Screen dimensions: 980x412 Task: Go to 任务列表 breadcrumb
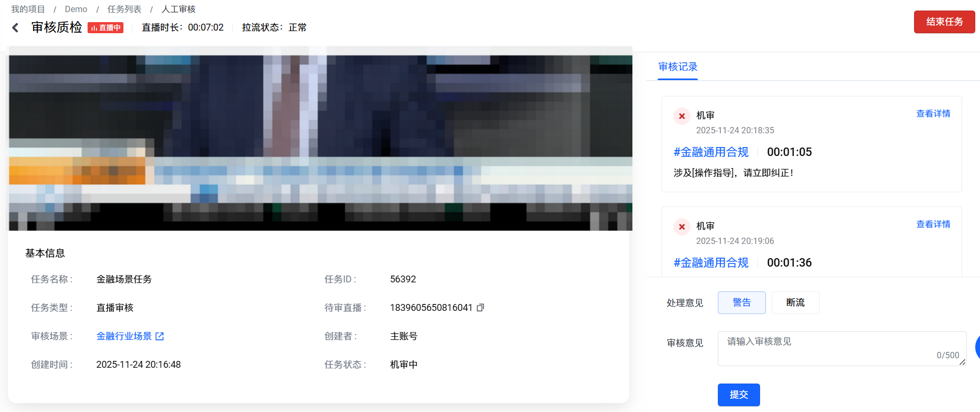[x=124, y=9]
